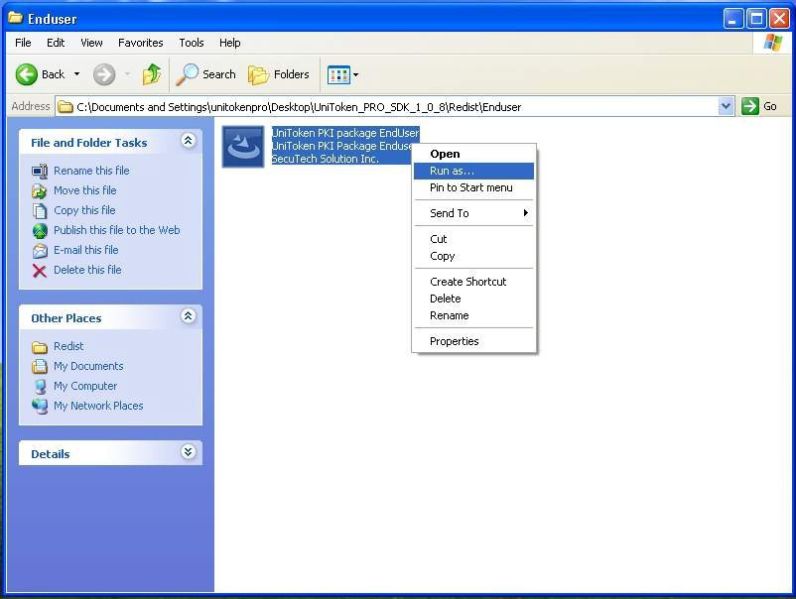Click Publish this file to the Web
The width and height of the screenshot is (796, 599).
(x=117, y=230)
